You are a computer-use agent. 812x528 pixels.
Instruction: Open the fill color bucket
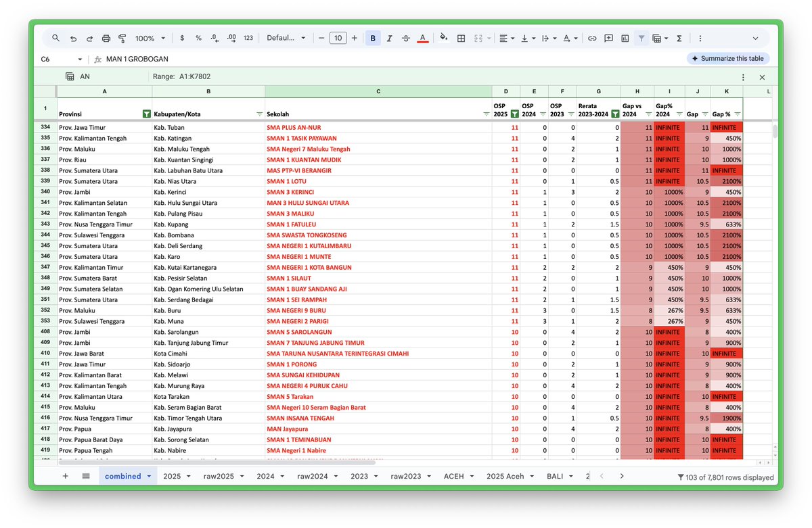click(x=444, y=39)
